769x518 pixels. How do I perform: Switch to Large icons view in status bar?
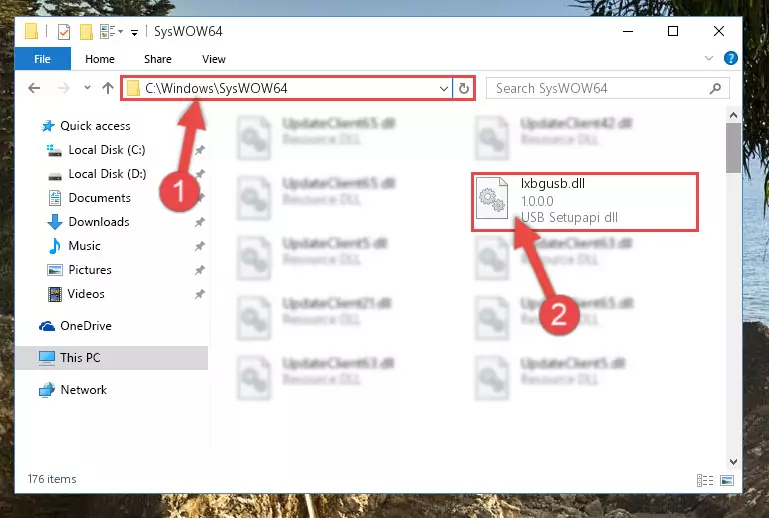point(727,481)
